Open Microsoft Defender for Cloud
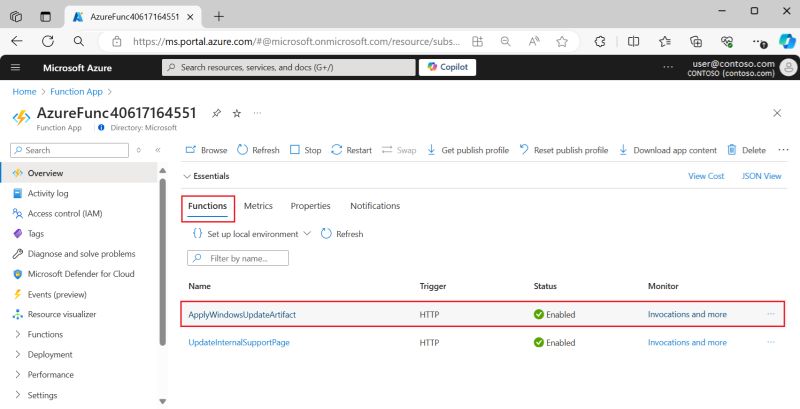The height and width of the screenshot is (409, 800). tap(79, 274)
